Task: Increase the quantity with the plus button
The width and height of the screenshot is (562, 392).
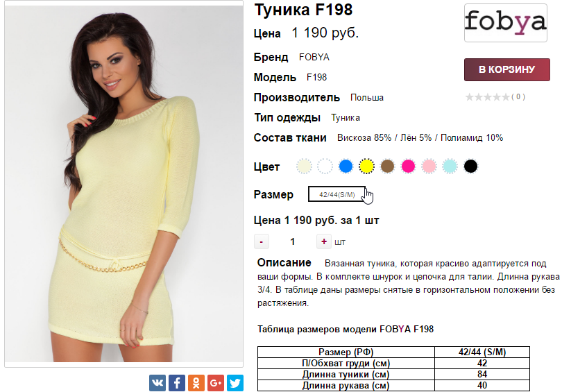Action: tap(323, 242)
